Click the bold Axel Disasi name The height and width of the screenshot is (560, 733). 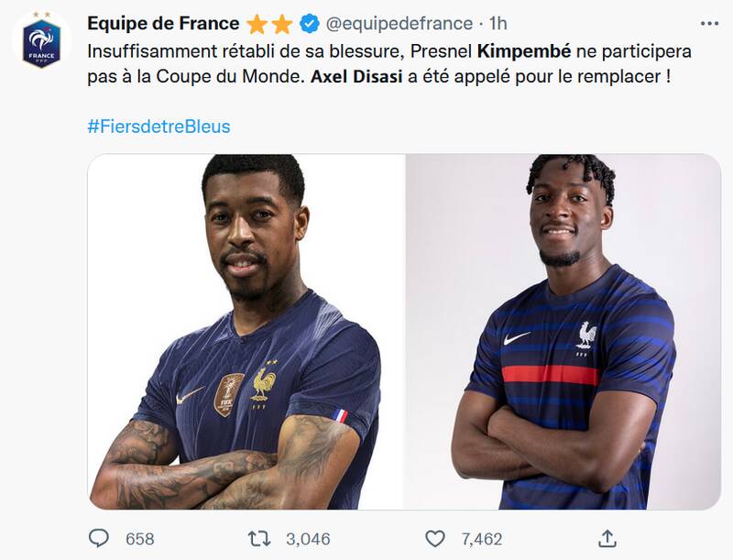356,76
